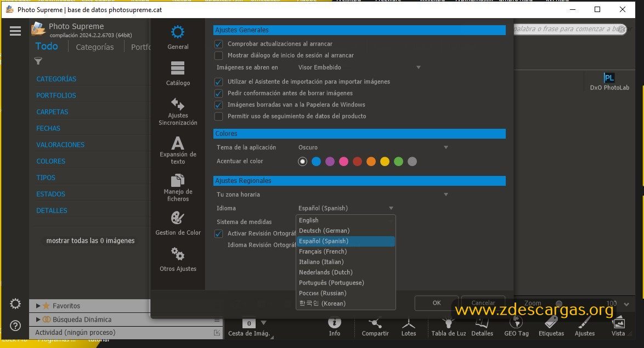
Task: Select Nederlands (Dutch) language option
Action: pos(346,272)
